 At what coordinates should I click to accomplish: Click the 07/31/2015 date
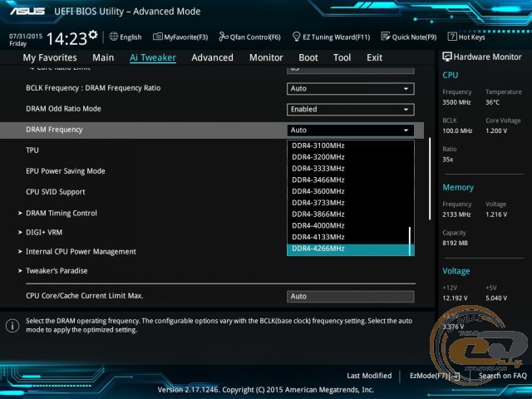(x=26, y=37)
